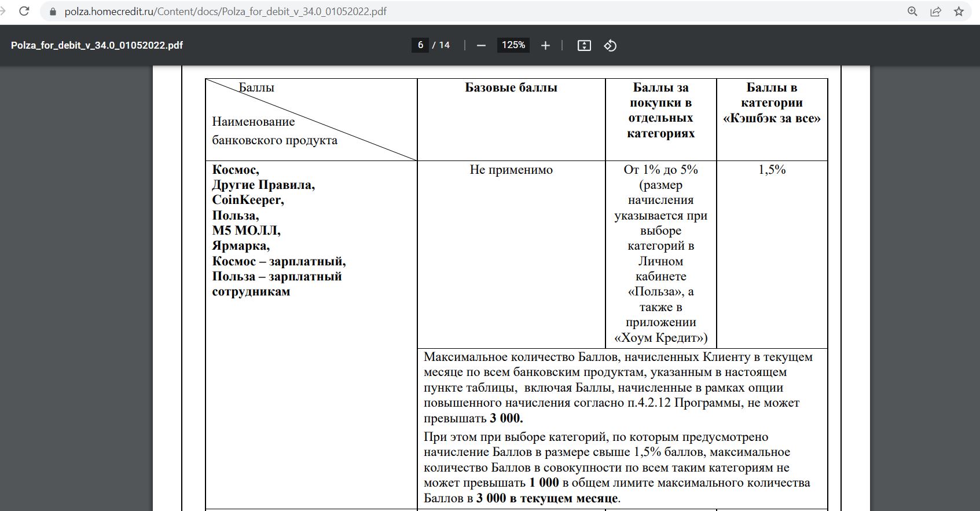Bookmark this page with the star icon
Viewport: 980px width, 511px height.
tap(959, 12)
